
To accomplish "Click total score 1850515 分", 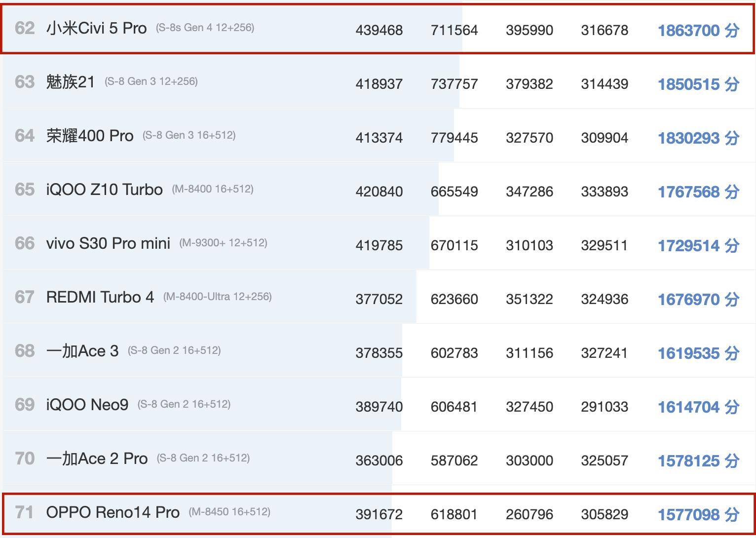I will coord(698,84).
